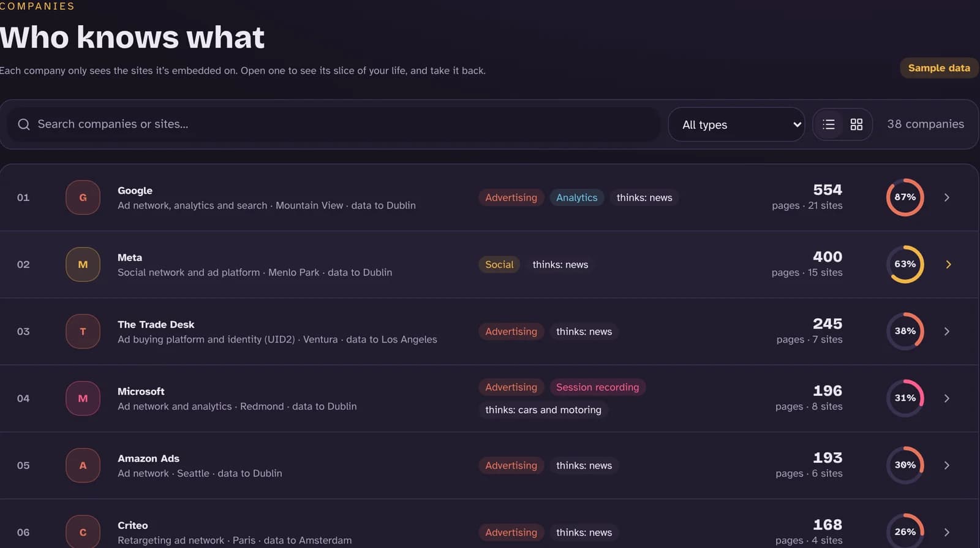Click Google's Analytics tag
Viewport: 980px width, 548px height.
point(576,197)
